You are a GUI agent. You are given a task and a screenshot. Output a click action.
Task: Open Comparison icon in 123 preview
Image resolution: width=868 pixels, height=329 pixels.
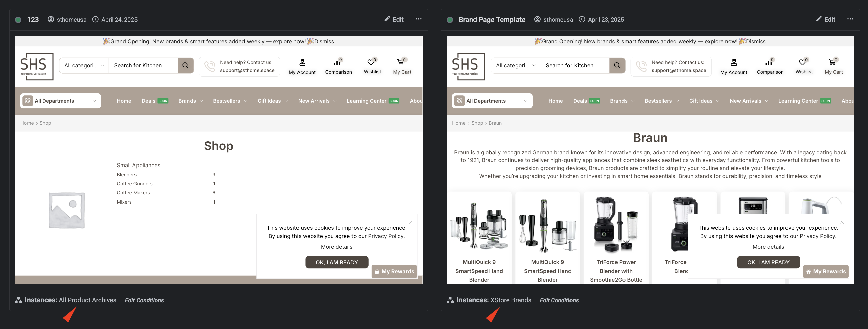pos(337,63)
